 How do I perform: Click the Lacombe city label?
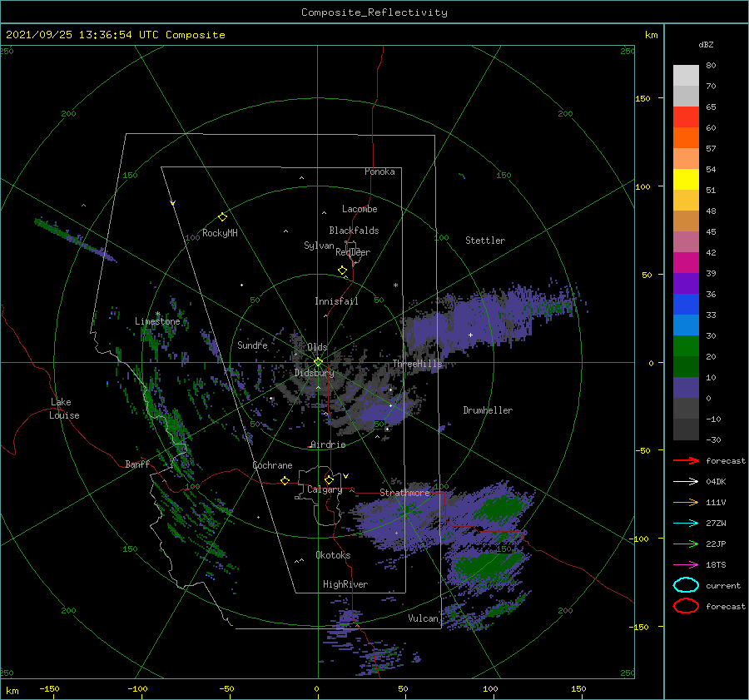pos(360,209)
